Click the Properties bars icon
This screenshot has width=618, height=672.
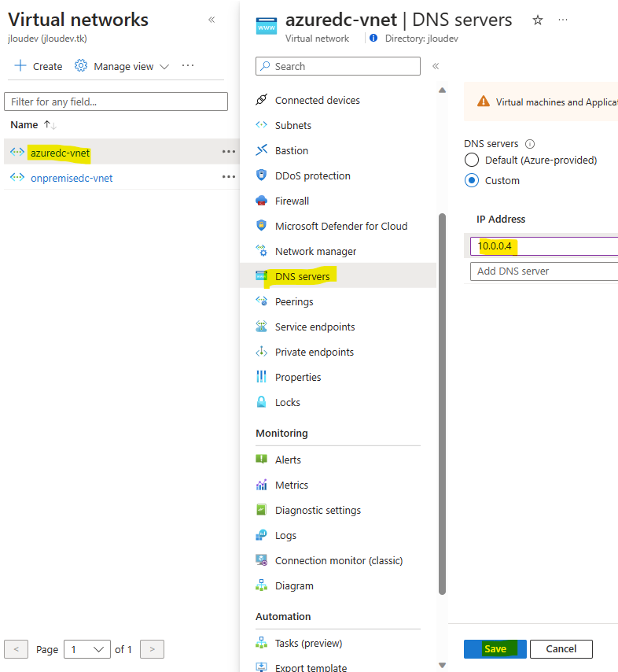pyautogui.click(x=261, y=377)
